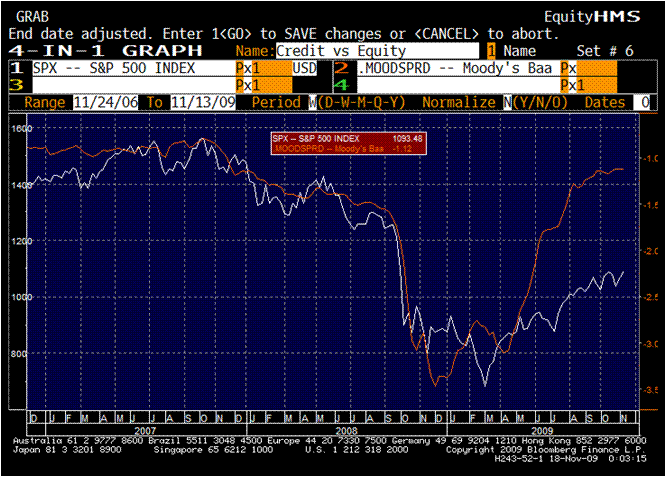Select the Normalize field showing N
This screenshot has height=477, width=666.
click(508, 102)
